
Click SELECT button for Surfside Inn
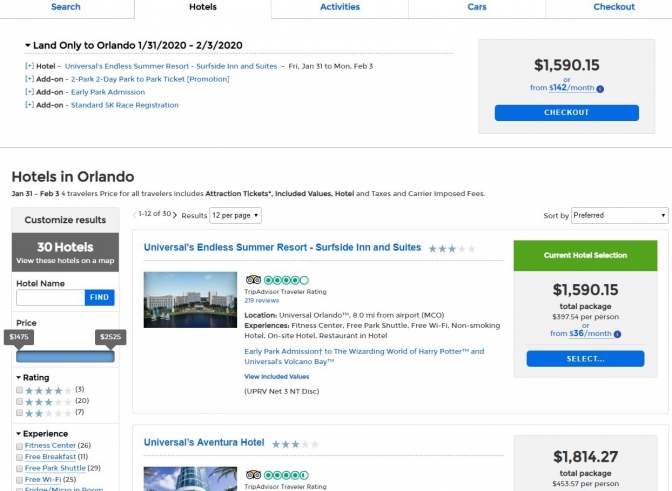click(585, 359)
